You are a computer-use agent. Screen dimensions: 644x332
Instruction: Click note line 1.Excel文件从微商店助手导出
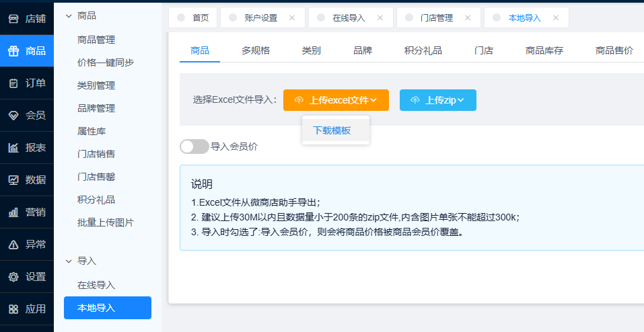pos(256,203)
